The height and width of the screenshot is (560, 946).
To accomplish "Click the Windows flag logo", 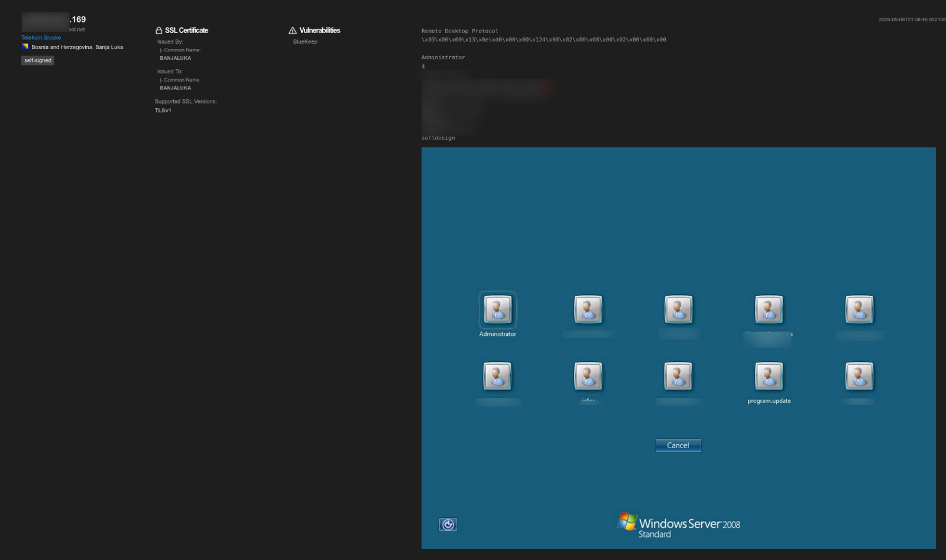I will tap(627, 522).
